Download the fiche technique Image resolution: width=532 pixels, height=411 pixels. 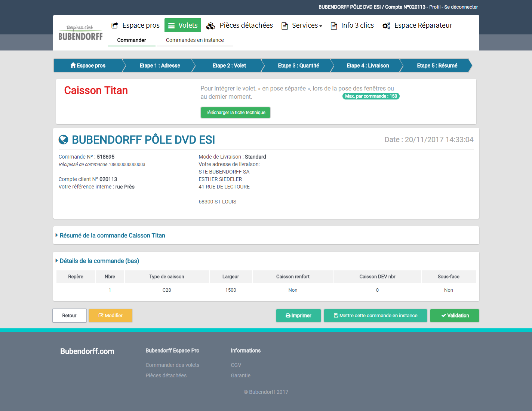tap(236, 113)
